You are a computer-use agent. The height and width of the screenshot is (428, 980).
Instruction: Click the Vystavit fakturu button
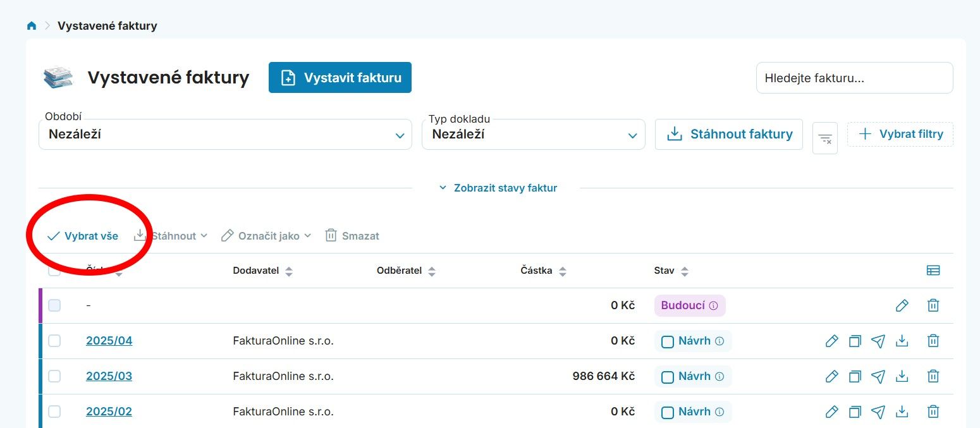[x=340, y=78]
